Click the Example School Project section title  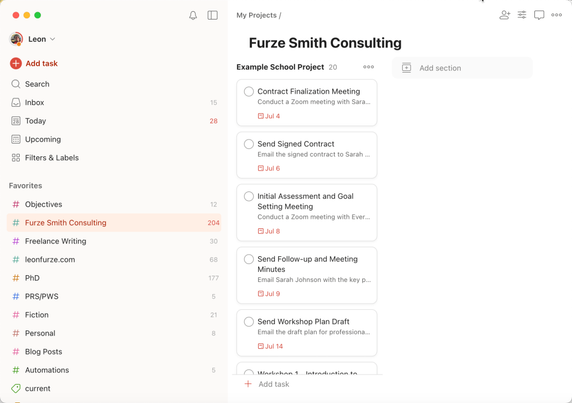point(280,67)
